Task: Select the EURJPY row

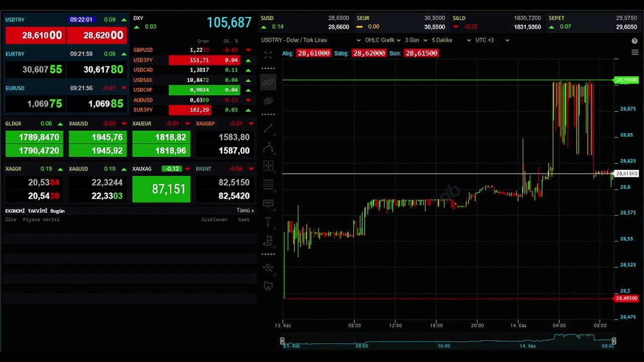Action: point(193,110)
